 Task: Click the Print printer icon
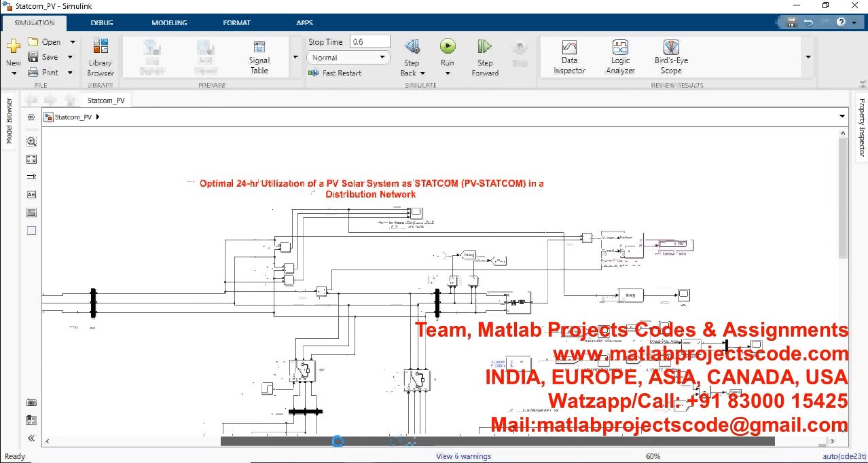[33, 72]
